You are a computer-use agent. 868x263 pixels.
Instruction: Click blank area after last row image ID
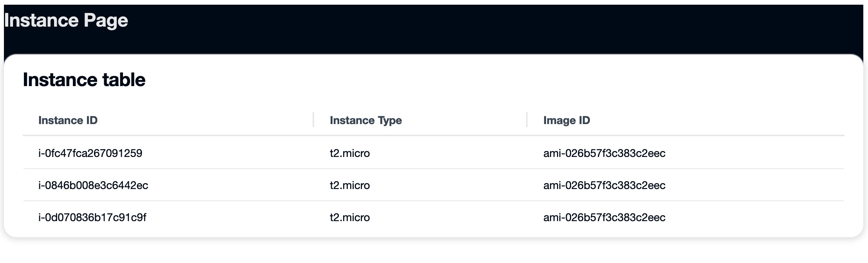tap(756, 217)
